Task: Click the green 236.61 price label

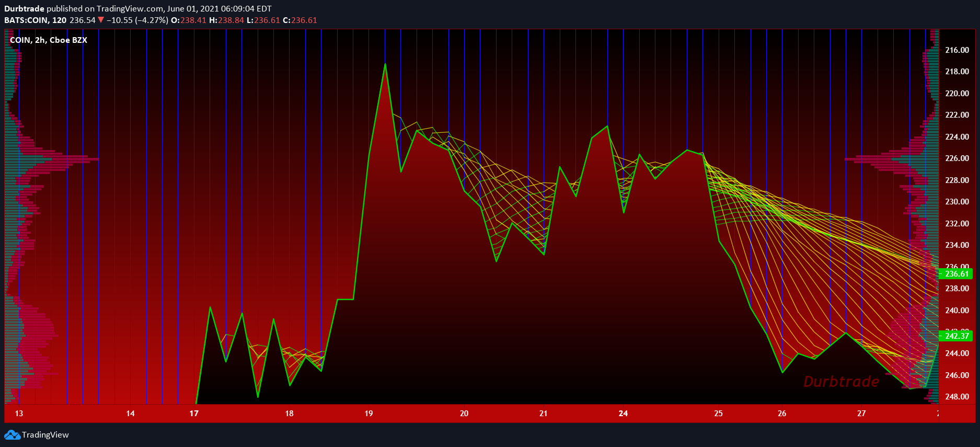Action: 956,274
